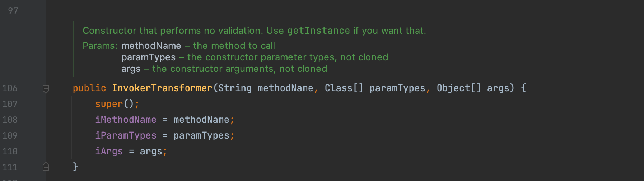Click String methodName parameter in signature
This screenshot has width=644, height=181.
tap(266, 88)
